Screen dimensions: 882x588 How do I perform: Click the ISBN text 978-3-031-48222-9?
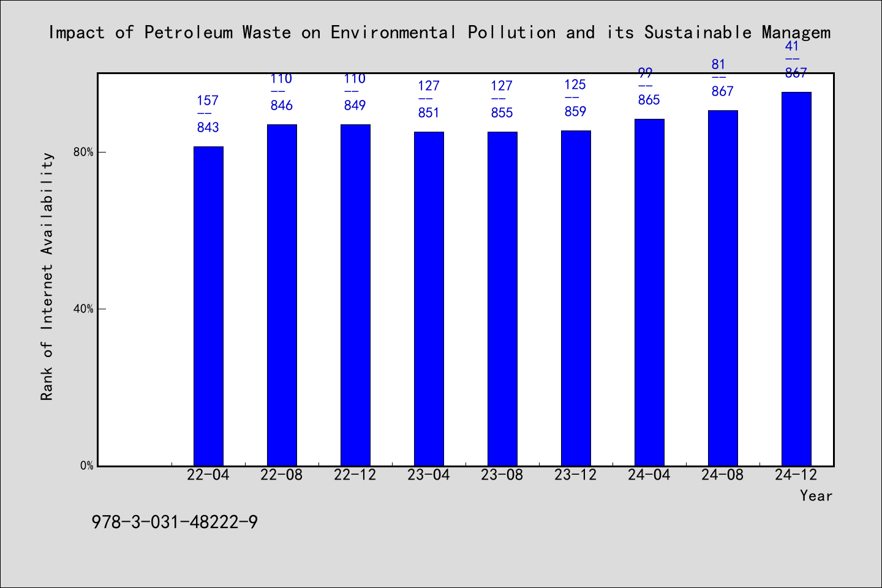click(175, 522)
